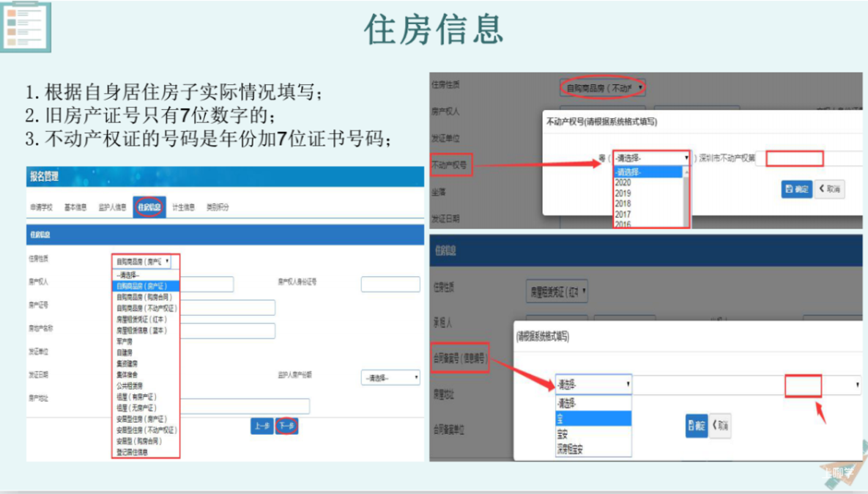
Task: Open the right-side dropdown arrow in 合同备案号 dialog
Action: point(858,384)
